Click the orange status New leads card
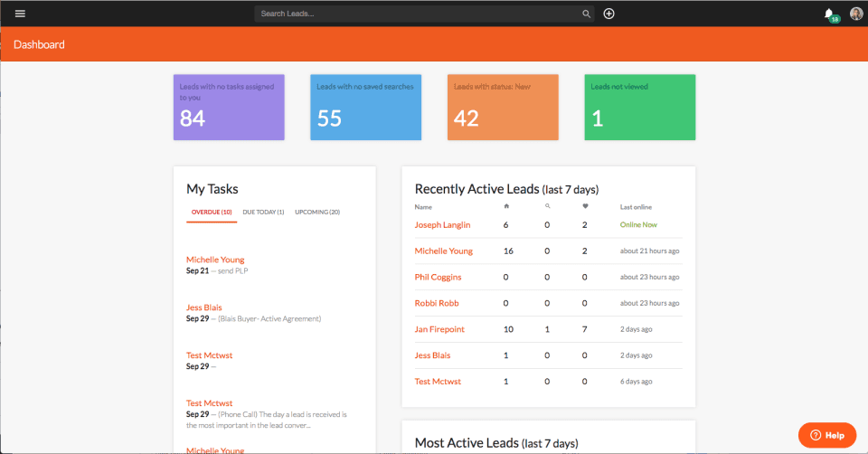This screenshot has height=454, width=868. [x=503, y=108]
